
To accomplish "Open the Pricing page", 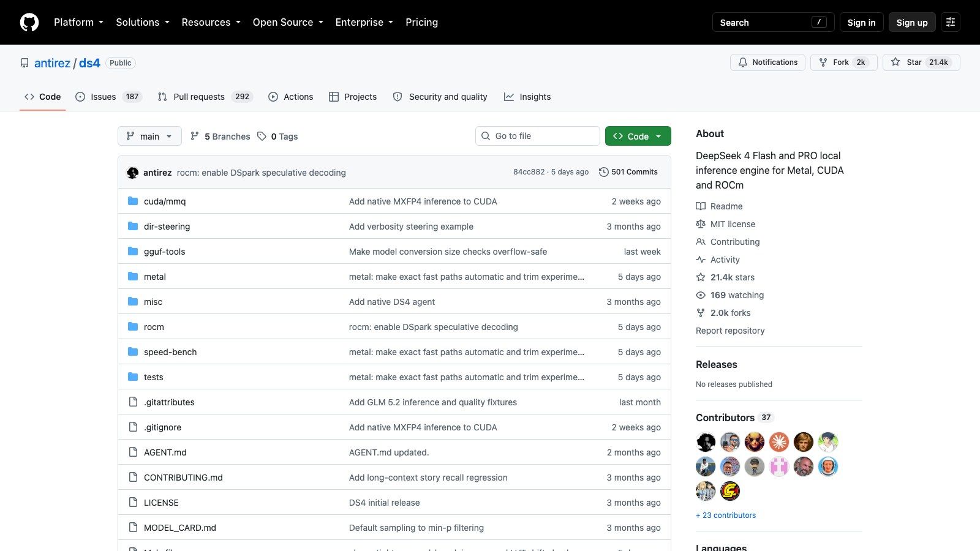I will 421,22.
